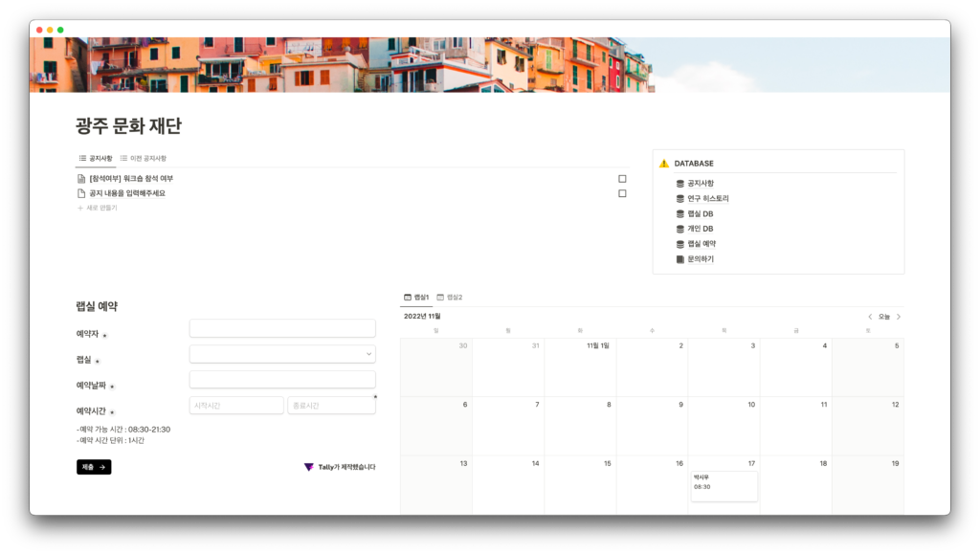Jump to today with 오늘 button

click(x=884, y=317)
